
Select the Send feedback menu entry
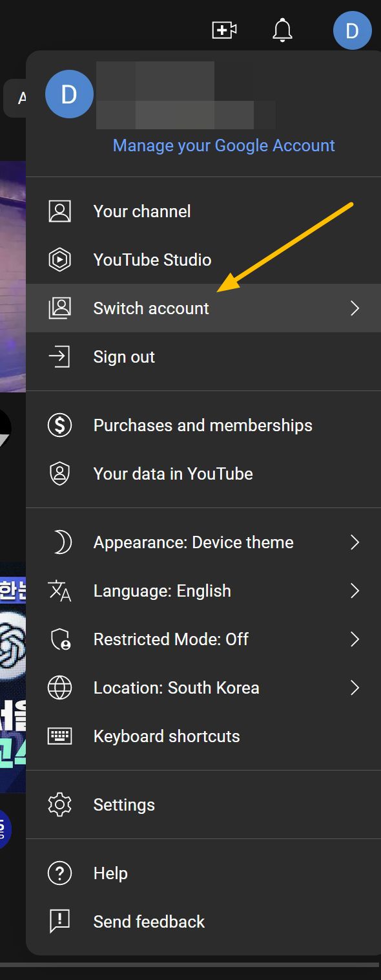coord(203,922)
